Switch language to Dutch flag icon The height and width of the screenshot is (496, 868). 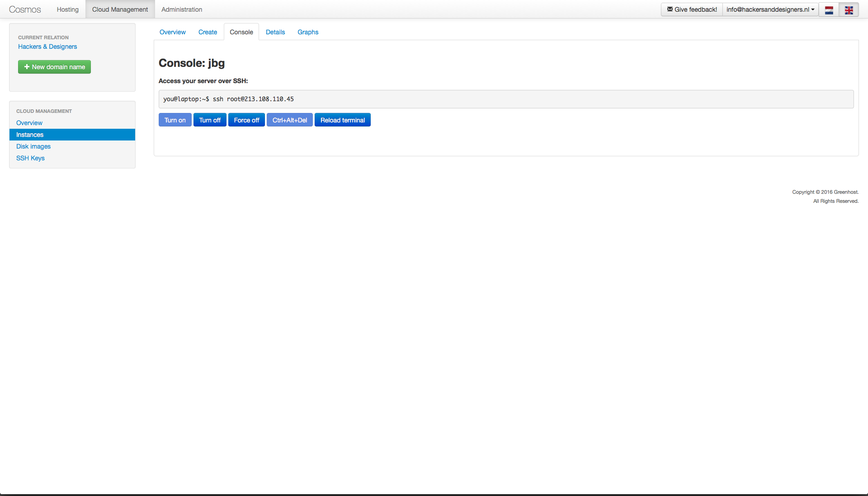(829, 9)
